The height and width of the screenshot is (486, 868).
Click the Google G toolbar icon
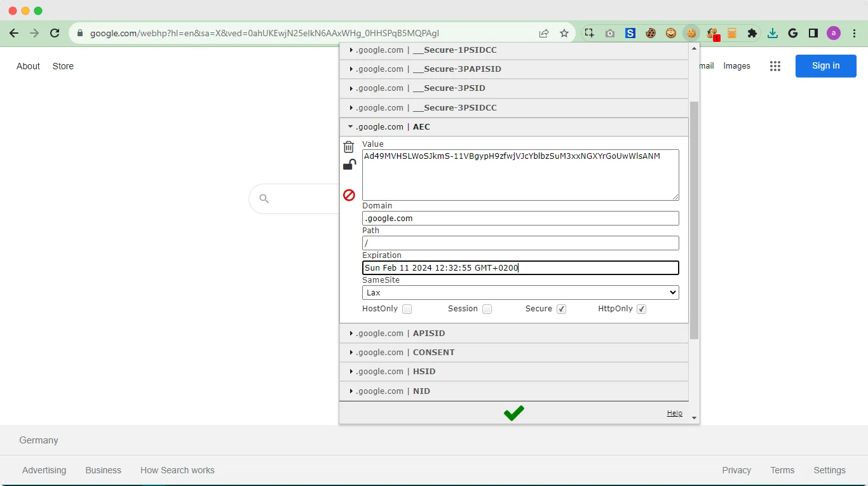tap(793, 33)
